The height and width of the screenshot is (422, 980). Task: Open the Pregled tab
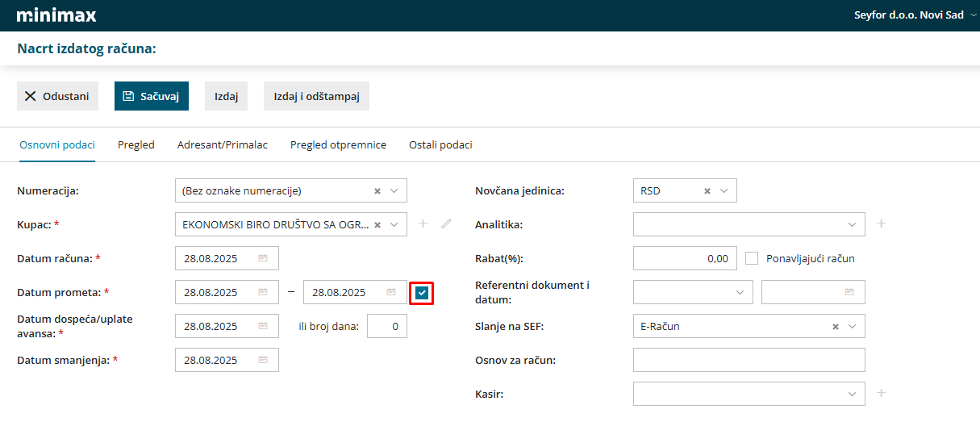click(136, 145)
